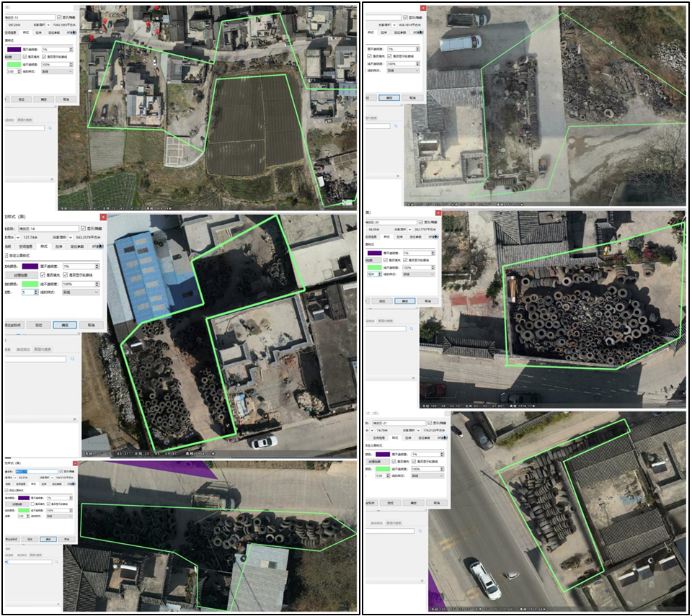Click 面不透明度 spinner arrows in 堆放区-14 dialog
Image resolution: width=692 pixels, height=616 pixels.
97,266
